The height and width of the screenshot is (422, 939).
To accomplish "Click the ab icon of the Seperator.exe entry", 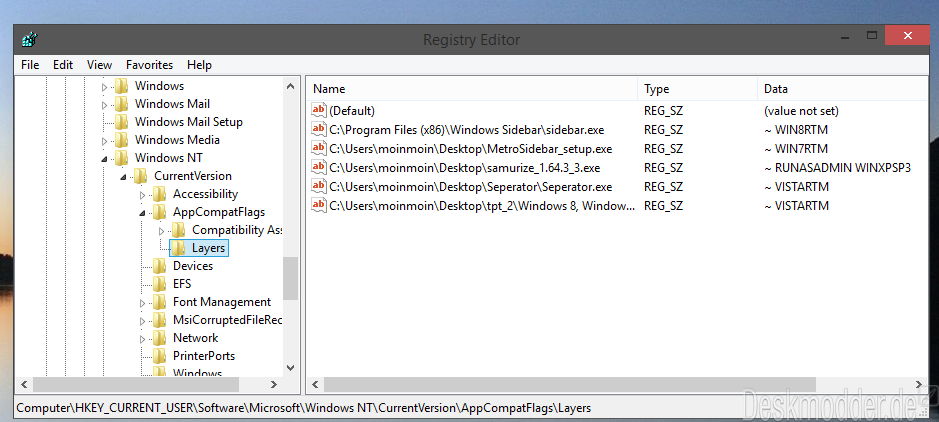I will point(319,187).
